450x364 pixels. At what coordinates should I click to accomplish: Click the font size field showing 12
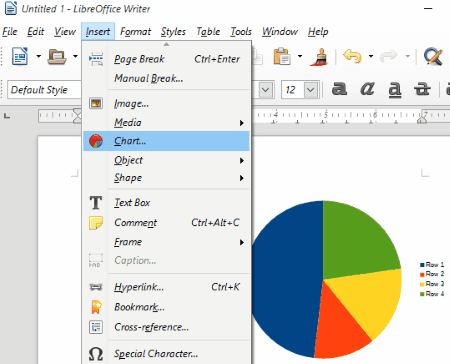click(x=293, y=90)
